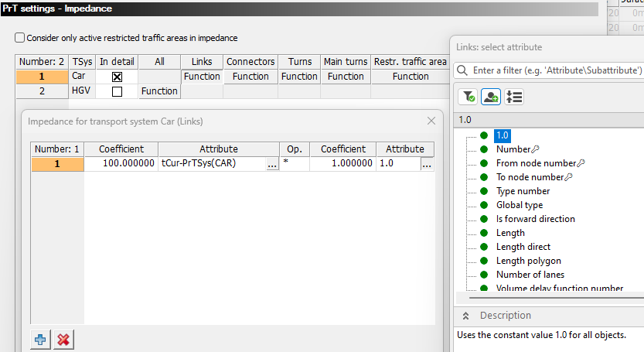Select Is forward direction attribute
This screenshot has width=644, height=352.
coord(536,219)
